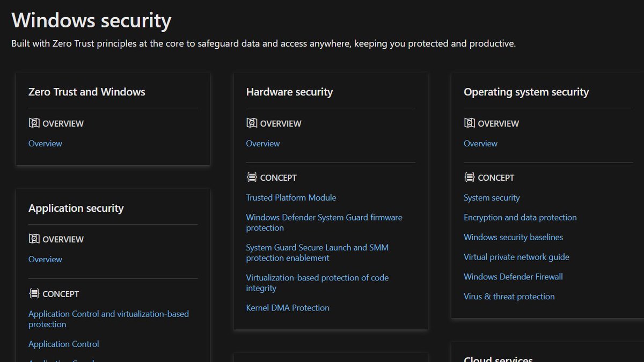Open the Trusted Platform Module article
The height and width of the screenshot is (362, 644).
coord(291,197)
